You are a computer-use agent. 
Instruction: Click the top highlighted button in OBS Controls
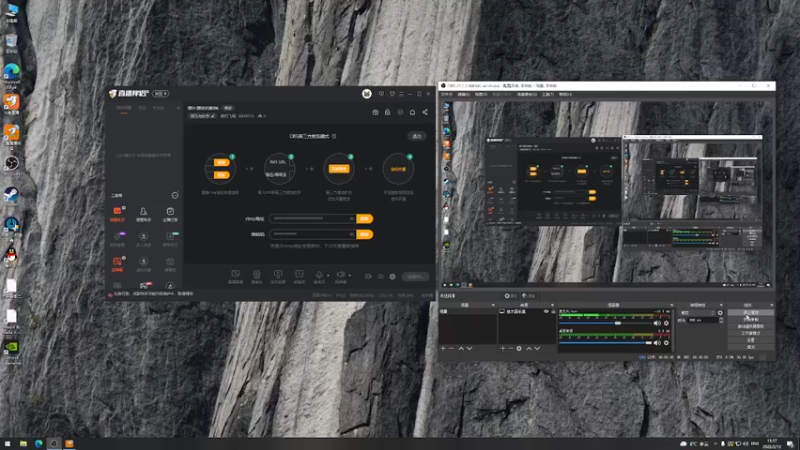pos(751,313)
